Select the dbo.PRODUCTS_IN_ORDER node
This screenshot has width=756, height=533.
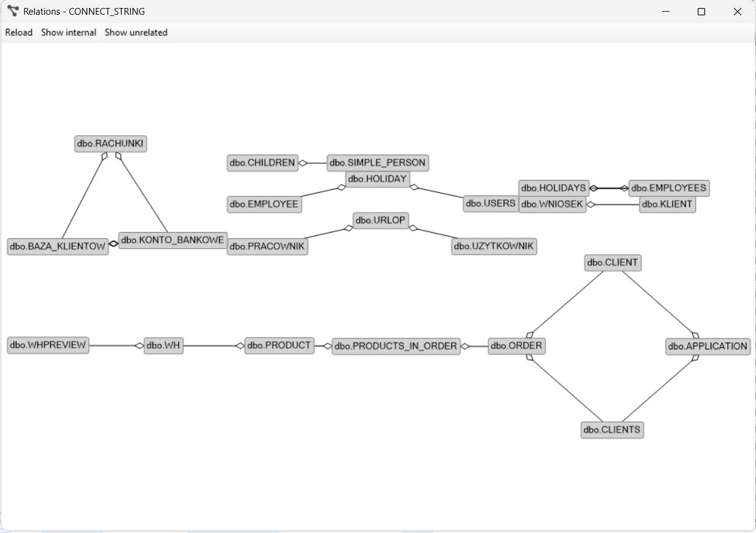pyautogui.click(x=396, y=346)
